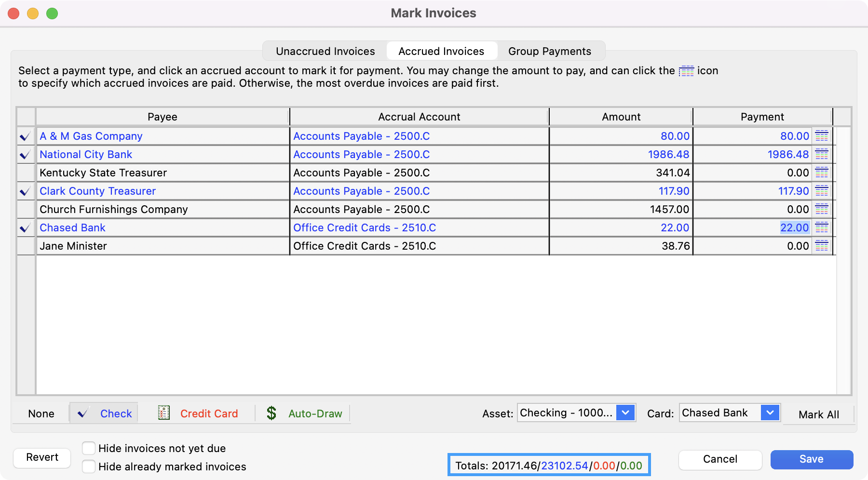Select the Auto-Draw payment type
Viewport: 868px width, 480px height.
coord(304,413)
